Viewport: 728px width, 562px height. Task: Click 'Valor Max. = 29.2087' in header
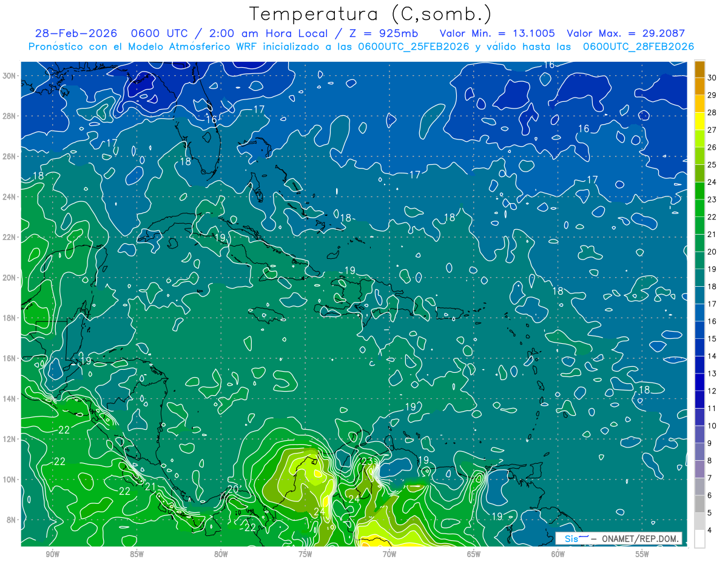[x=625, y=33]
